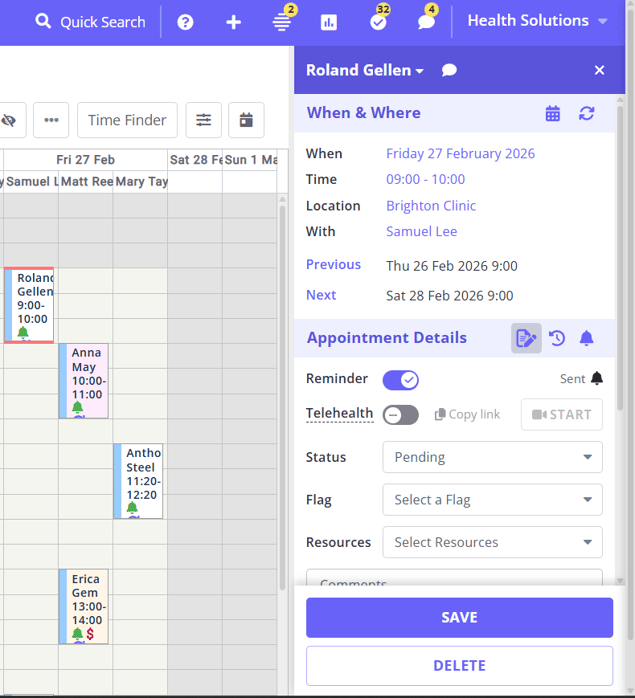
Task: Toggle the hidden eye visibility icon
Action: [x=9, y=120]
